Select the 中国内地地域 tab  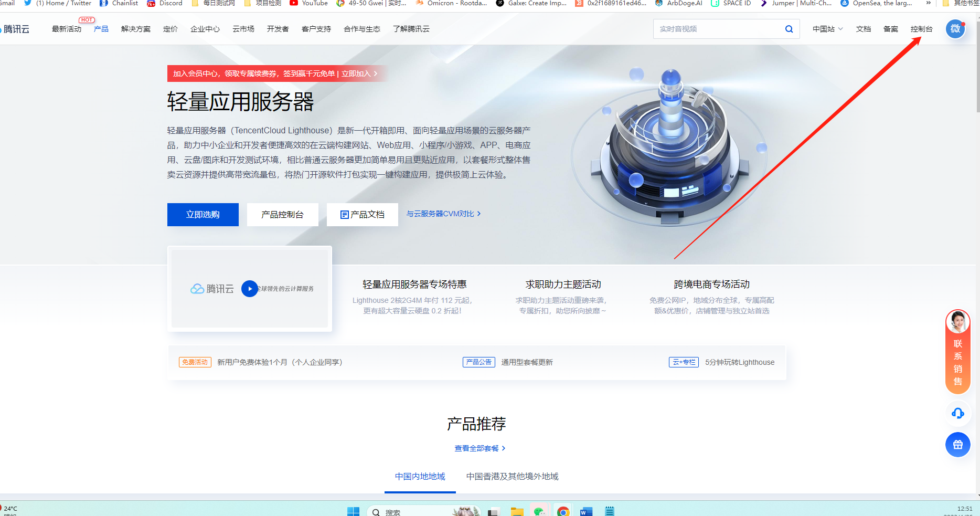[x=420, y=477]
